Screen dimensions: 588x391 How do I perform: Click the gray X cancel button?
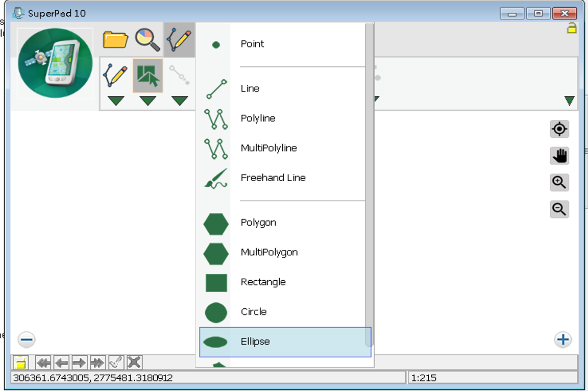[x=134, y=363]
